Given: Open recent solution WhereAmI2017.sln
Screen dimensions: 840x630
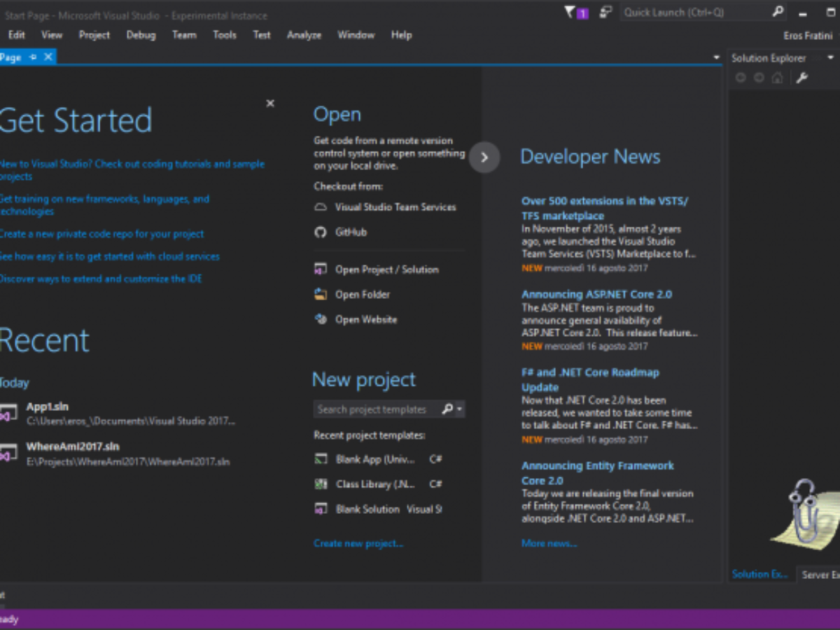Looking at the screenshot, I should tap(73, 447).
